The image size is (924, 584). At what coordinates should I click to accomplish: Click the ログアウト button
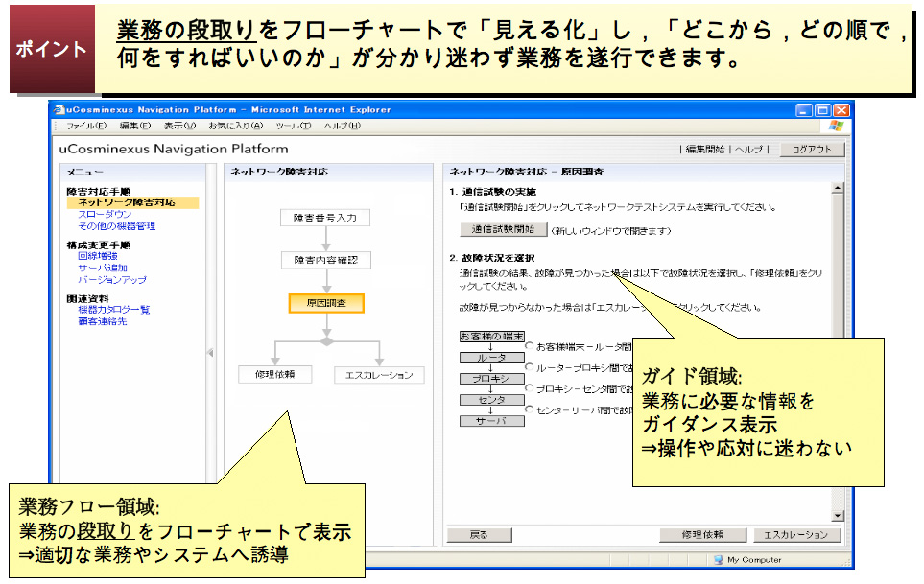click(812, 150)
